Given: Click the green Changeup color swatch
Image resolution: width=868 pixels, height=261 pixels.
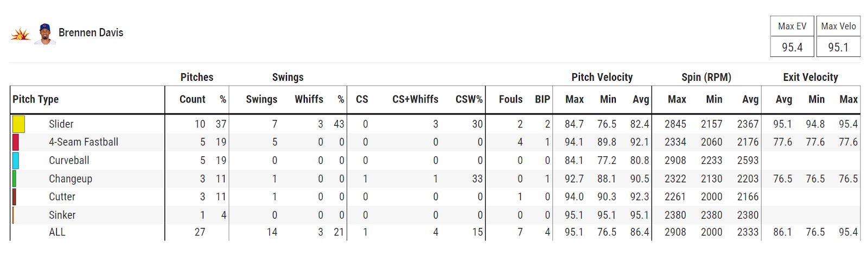Looking at the screenshot, I should click(x=15, y=179).
